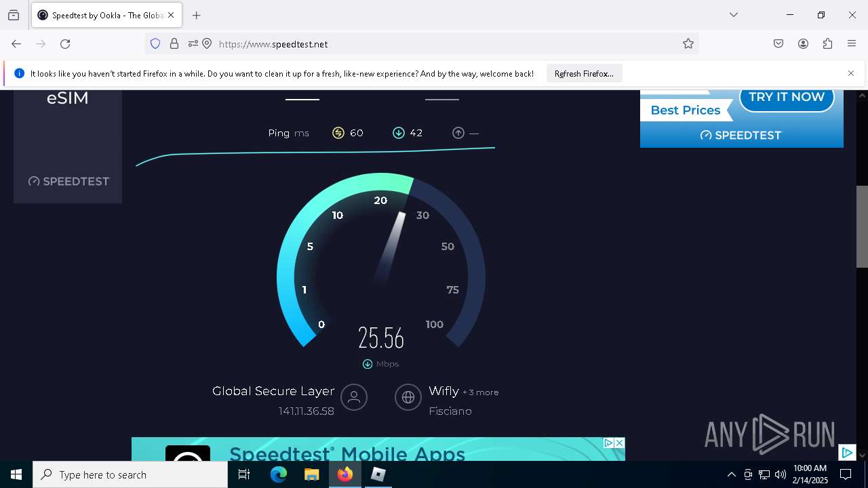Dismiss the Firefox refresh notification bar
The image size is (868, 488).
point(851,73)
